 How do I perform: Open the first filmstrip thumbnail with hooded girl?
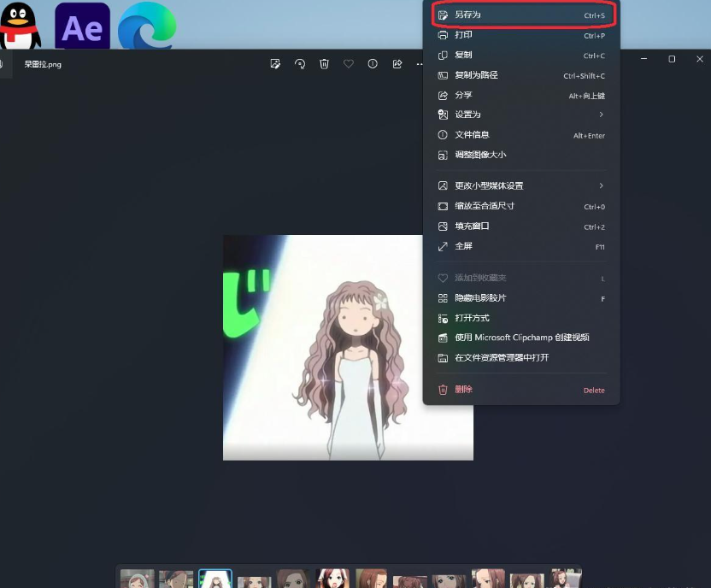tap(138, 579)
